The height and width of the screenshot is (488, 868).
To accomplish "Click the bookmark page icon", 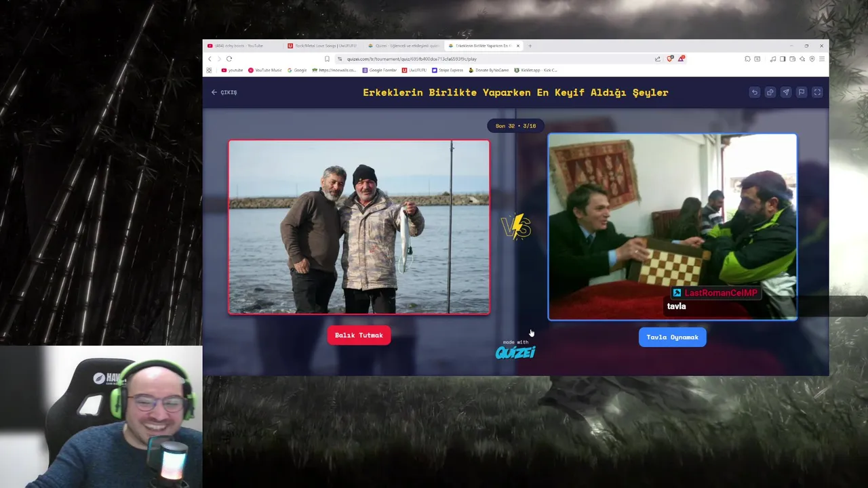I will pyautogui.click(x=327, y=59).
